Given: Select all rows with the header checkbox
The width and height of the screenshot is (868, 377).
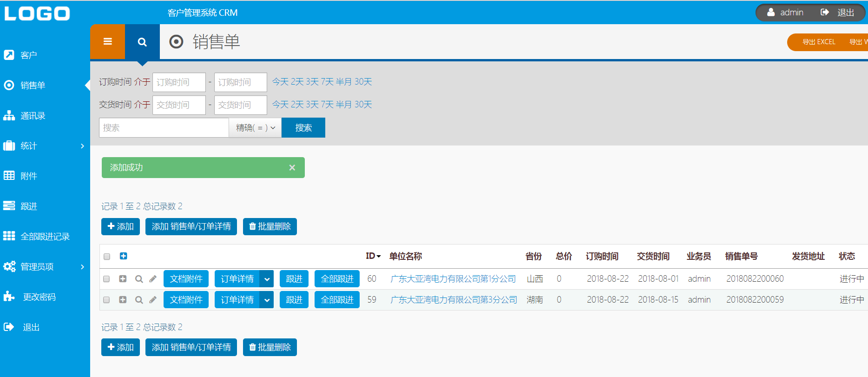Looking at the screenshot, I should tap(107, 257).
